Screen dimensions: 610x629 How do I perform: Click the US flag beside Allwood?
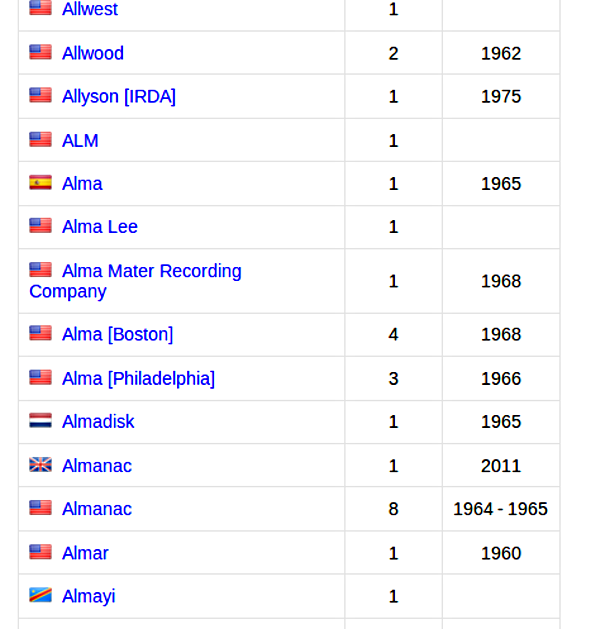pyautogui.click(x=40, y=52)
